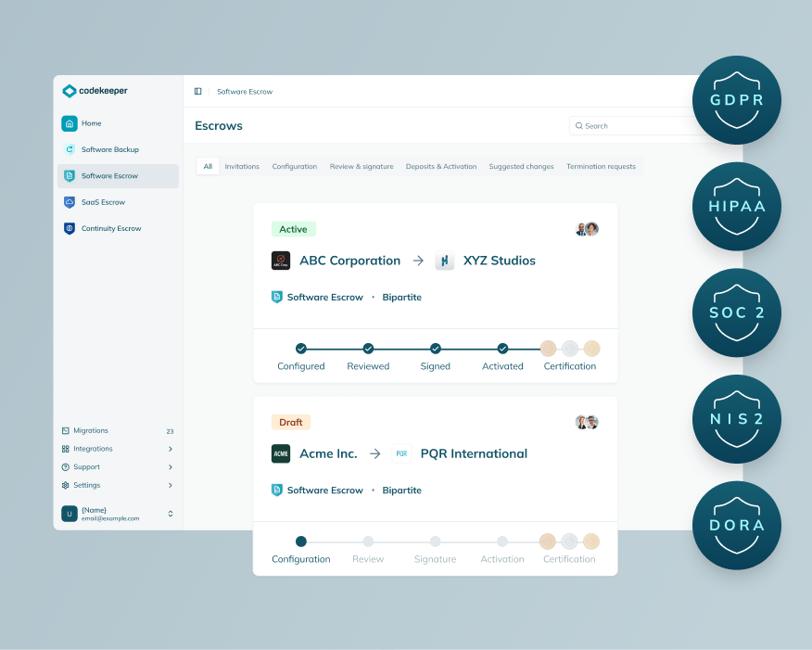The height and width of the screenshot is (650, 812).
Task: Open the Review & signature tab
Action: pyautogui.click(x=362, y=166)
